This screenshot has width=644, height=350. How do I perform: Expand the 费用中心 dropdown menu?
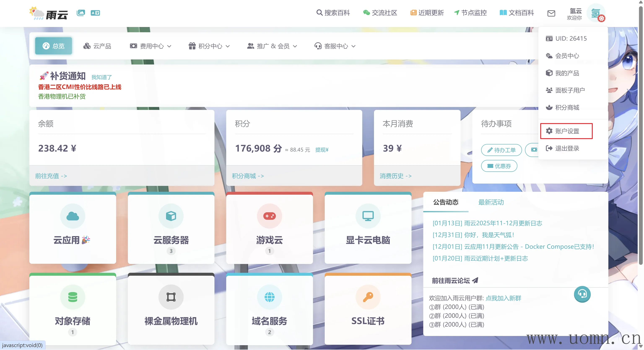[151, 46]
